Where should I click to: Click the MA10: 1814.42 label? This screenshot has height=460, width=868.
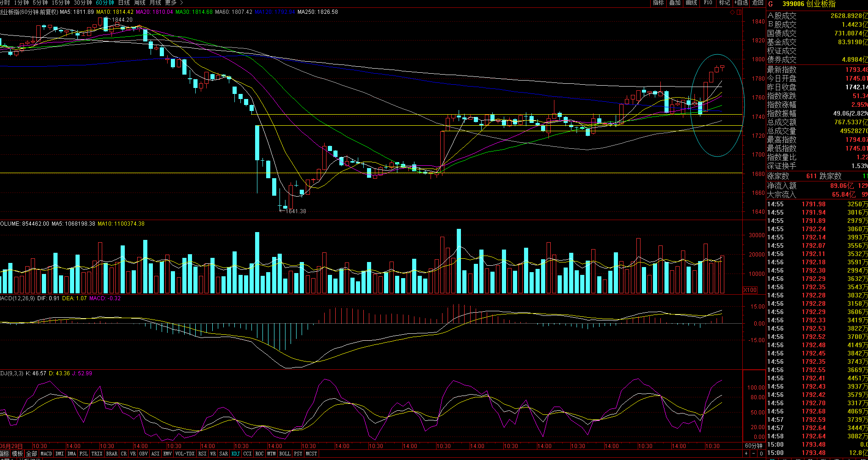pos(115,12)
